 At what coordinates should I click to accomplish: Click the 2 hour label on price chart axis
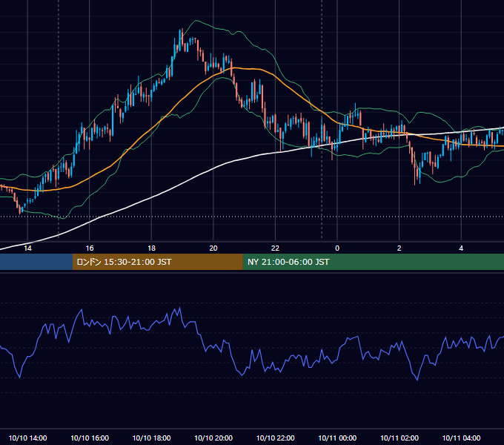click(399, 248)
